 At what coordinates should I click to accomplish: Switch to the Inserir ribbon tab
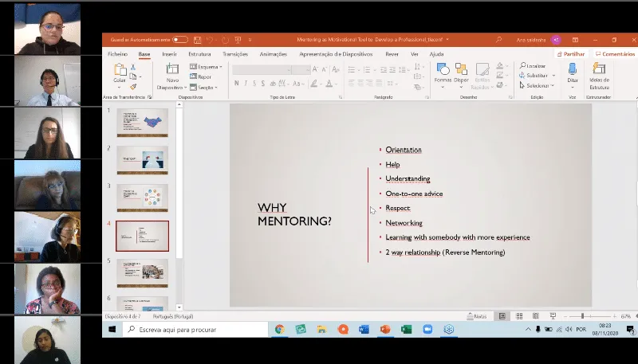coord(169,54)
